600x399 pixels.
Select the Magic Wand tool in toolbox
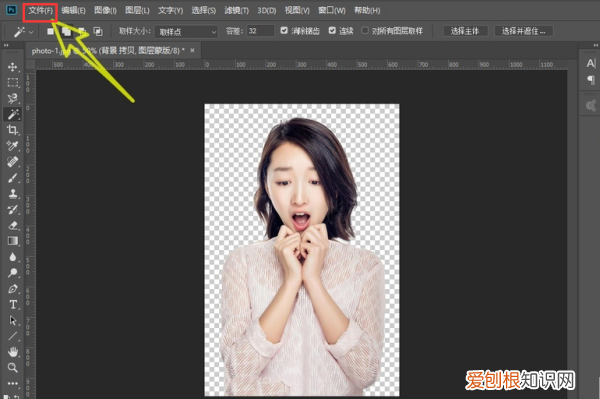pyautogui.click(x=13, y=114)
